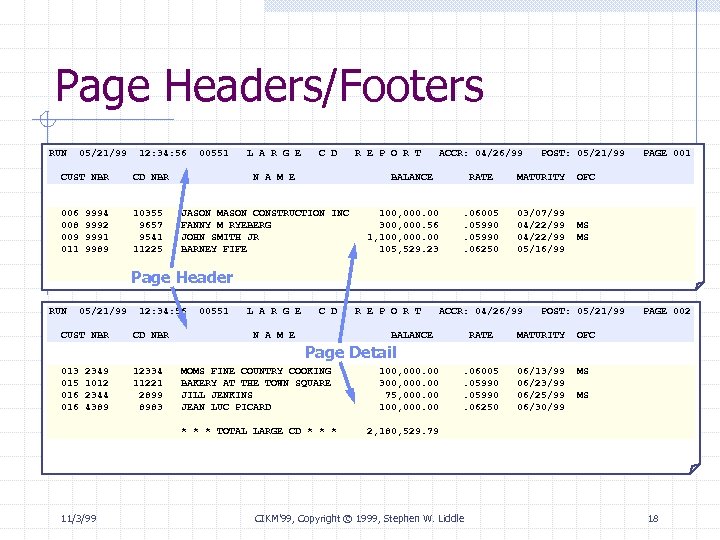Select the '11/3/99' slide footer date
Image resolution: width=720 pixels, height=540 pixels.
(x=79, y=518)
